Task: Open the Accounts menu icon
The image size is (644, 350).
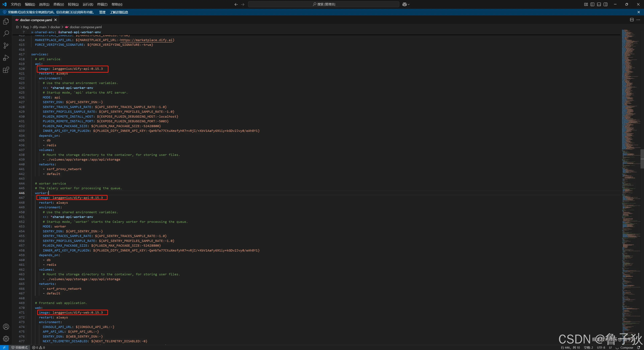Action: pyautogui.click(x=6, y=327)
